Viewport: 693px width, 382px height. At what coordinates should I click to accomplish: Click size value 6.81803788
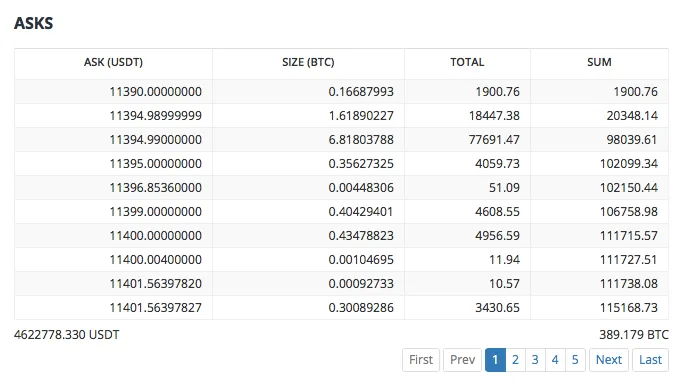pyautogui.click(x=361, y=140)
